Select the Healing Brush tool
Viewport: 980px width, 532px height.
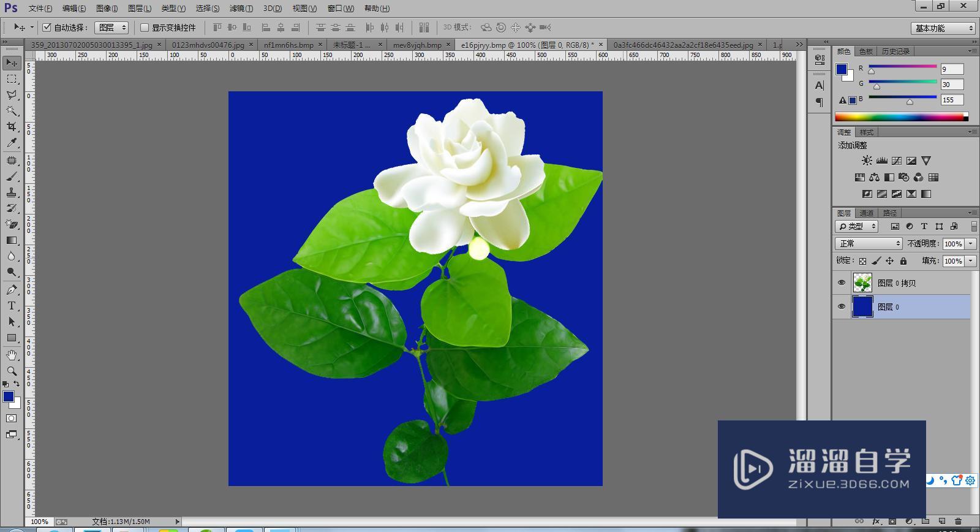(11, 161)
